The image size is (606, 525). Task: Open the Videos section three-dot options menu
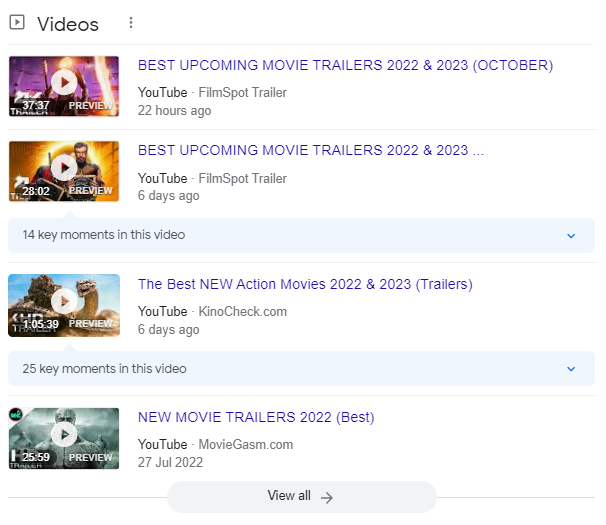point(131,23)
